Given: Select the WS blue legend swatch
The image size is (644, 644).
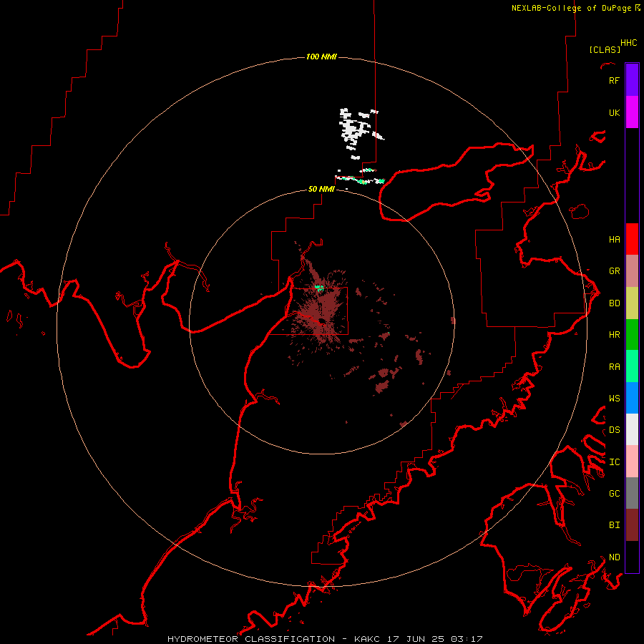Looking at the screenshot, I should (632, 398).
